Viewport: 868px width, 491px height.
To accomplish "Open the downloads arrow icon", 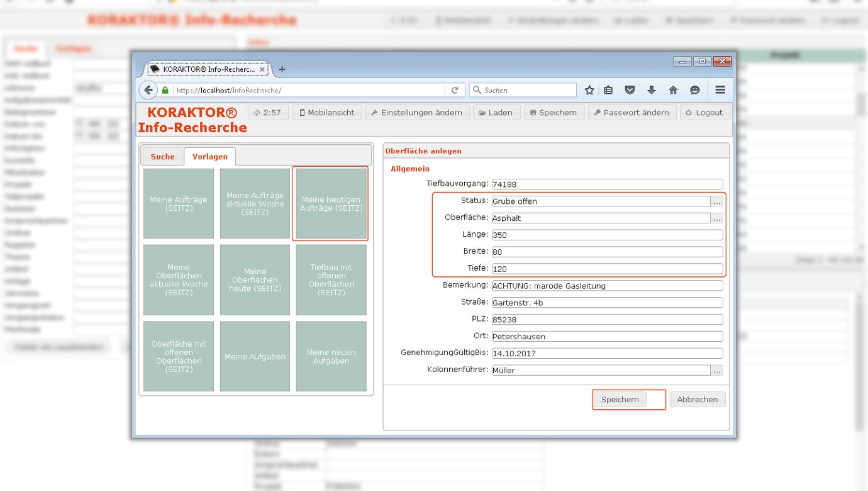I will tap(652, 90).
